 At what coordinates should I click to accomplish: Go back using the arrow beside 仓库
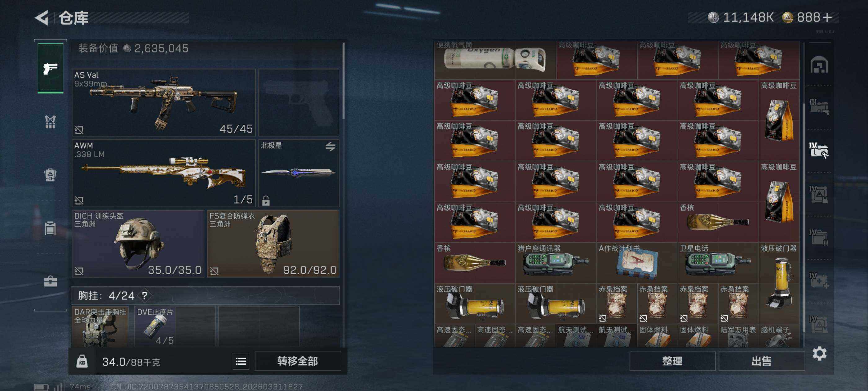42,18
